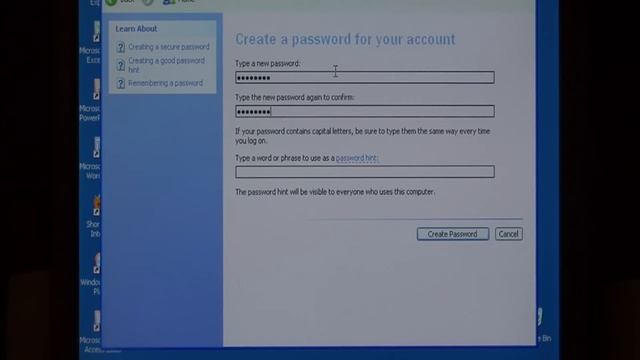Click the 'Type a new password:' label
Image resolution: width=640 pixels, height=360 pixels.
coord(268,64)
